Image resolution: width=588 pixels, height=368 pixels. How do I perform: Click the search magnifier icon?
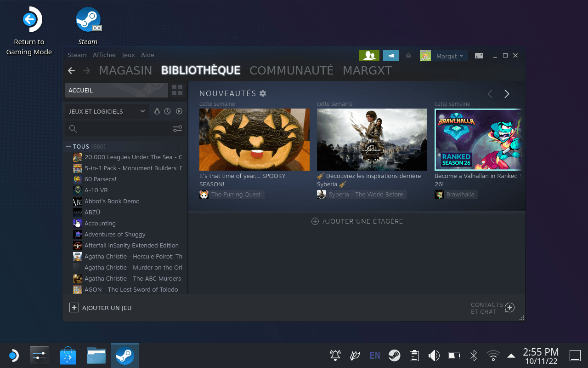point(73,129)
